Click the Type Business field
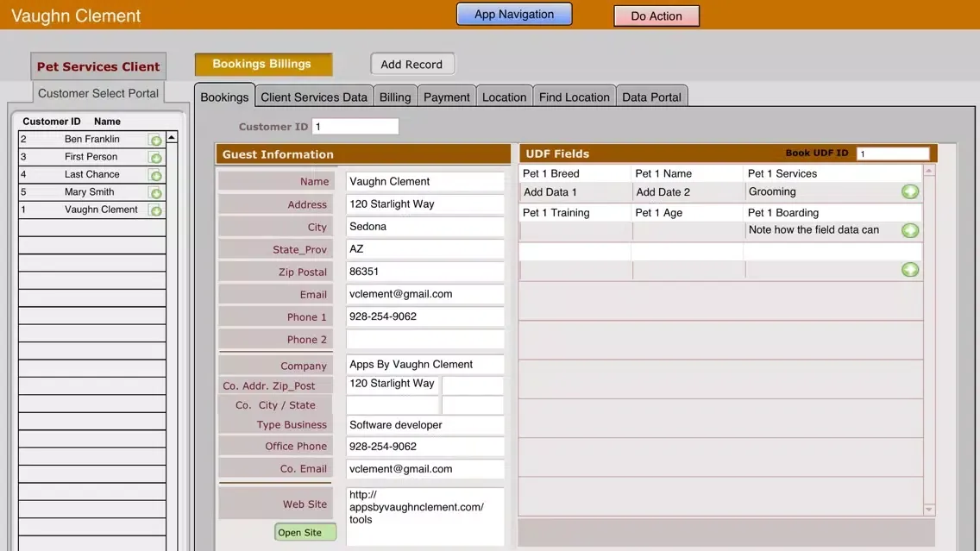 pyautogui.click(x=424, y=425)
